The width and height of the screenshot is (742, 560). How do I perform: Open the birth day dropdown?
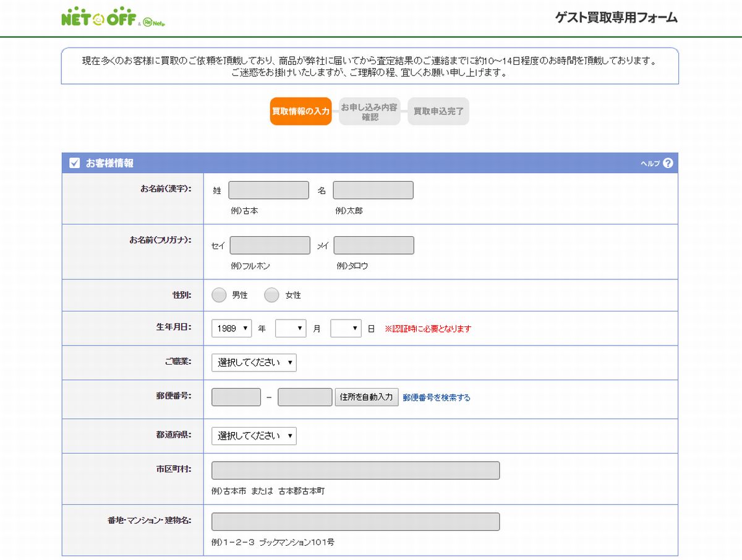(346, 328)
